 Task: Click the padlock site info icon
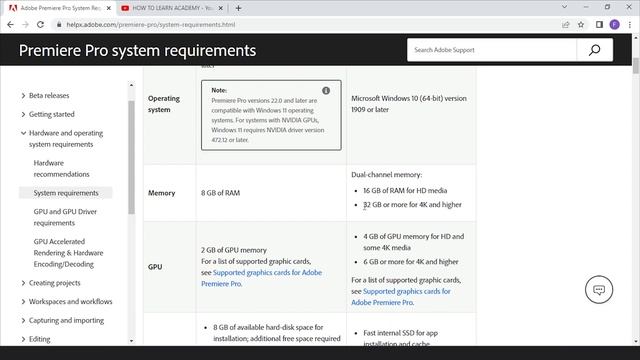click(x=59, y=24)
